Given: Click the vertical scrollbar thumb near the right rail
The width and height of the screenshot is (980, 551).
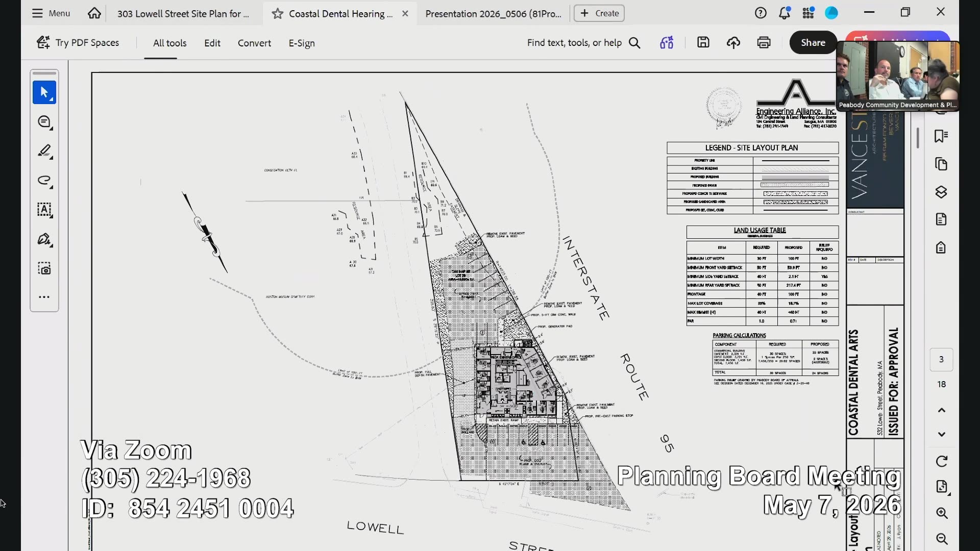Looking at the screenshot, I should [918, 138].
